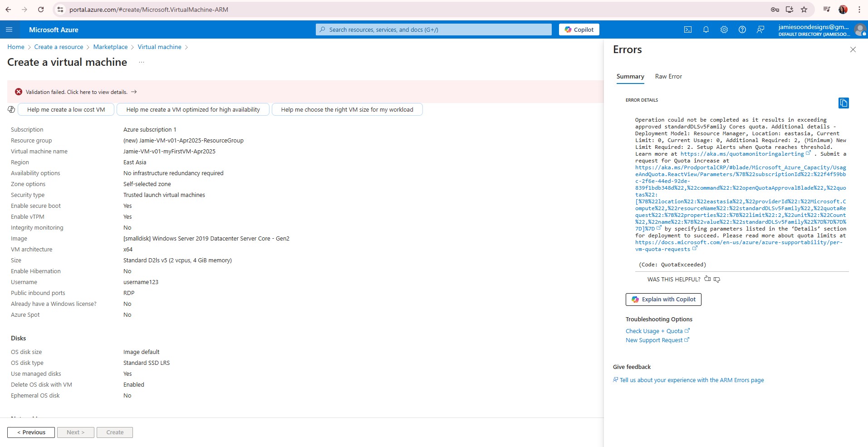
Task: Go back in the browser
Action: point(8,10)
